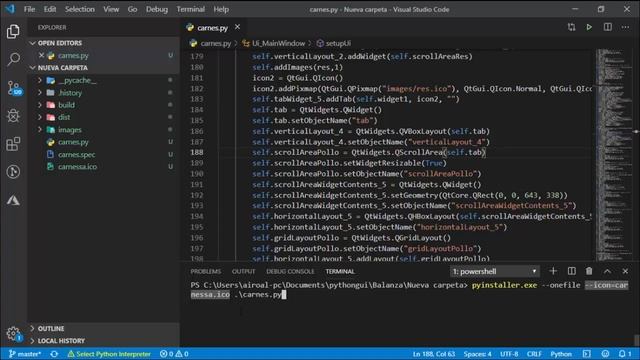Open the Debug view in activity bar

13,116
